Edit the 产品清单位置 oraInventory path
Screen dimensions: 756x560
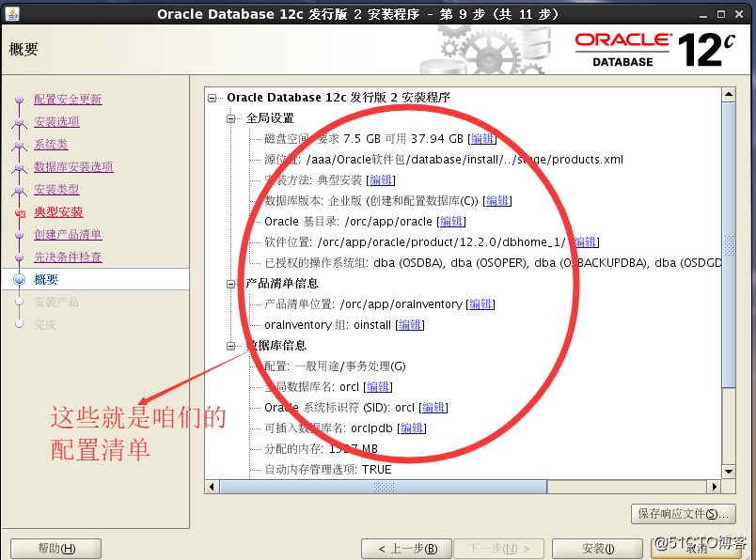(480, 304)
